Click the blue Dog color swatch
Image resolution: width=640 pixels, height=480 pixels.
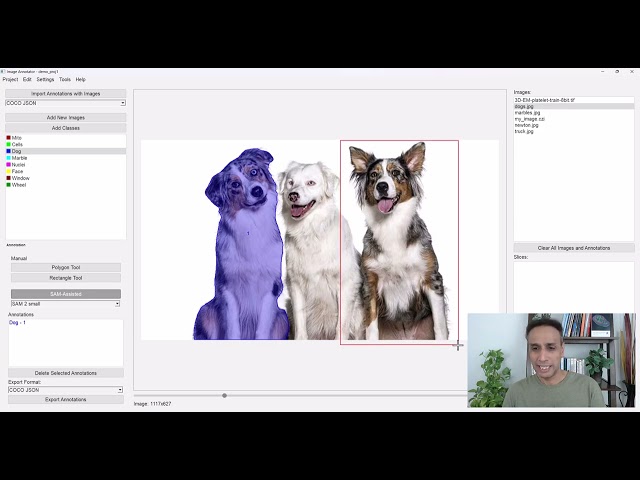click(9, 151)
